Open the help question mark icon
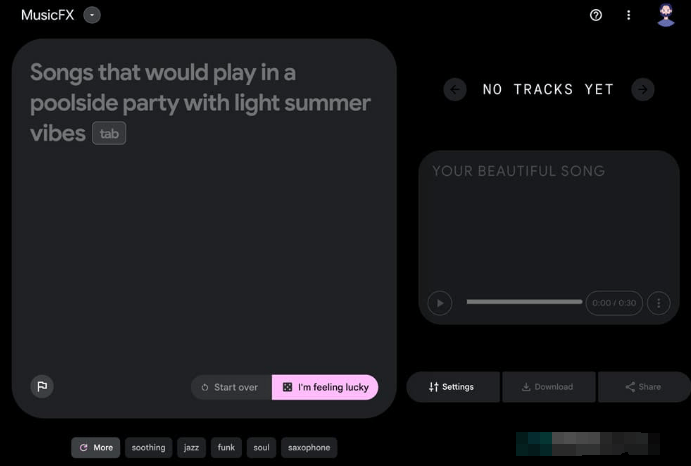 [596, 15]
